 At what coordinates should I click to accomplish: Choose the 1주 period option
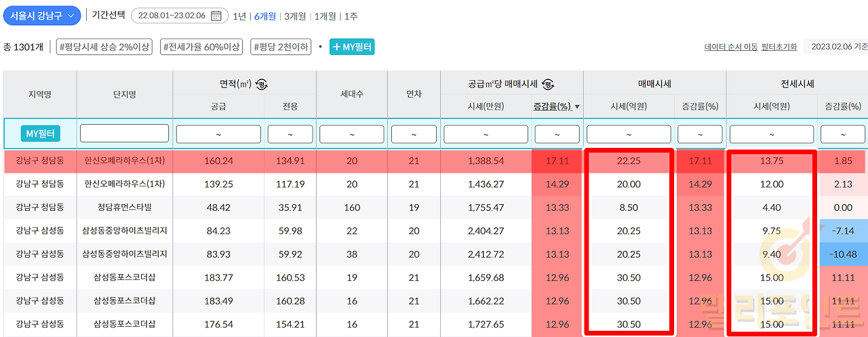(x=351, y=16)
